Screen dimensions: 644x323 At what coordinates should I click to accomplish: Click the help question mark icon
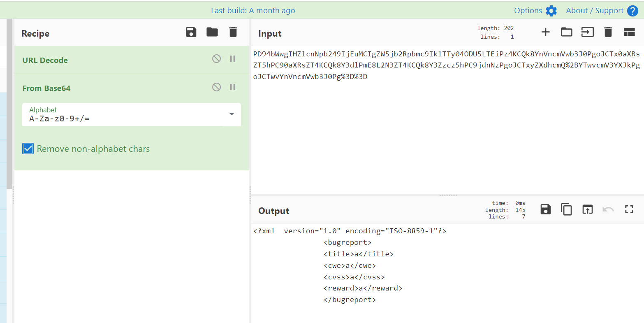click(632, 11)
